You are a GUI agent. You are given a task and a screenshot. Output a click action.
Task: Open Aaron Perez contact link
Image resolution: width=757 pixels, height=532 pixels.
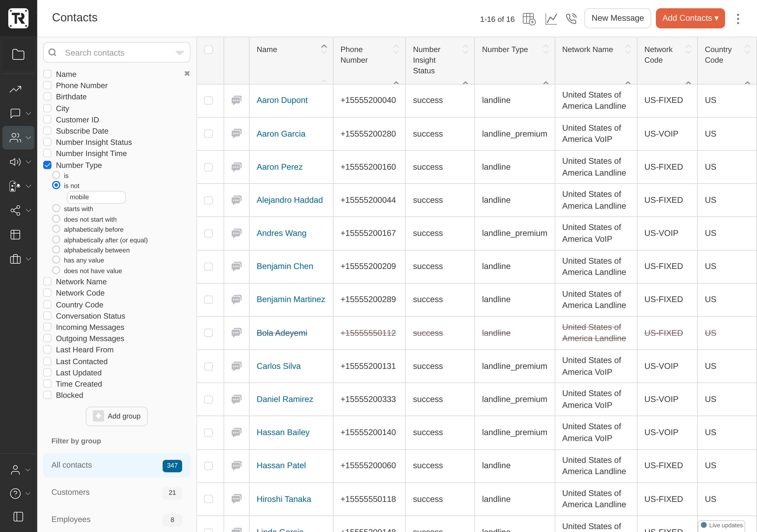click(280, 167)
